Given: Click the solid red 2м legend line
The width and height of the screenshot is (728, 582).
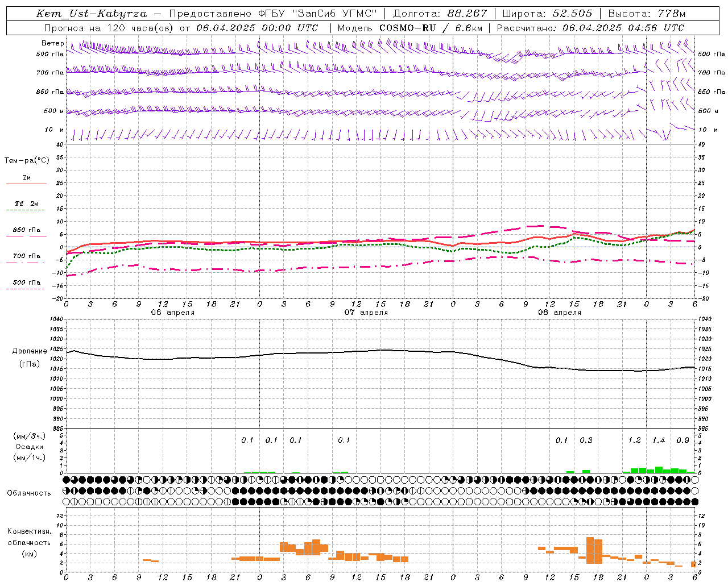Looking at the screenshot, I should click(x=26, y=184).
